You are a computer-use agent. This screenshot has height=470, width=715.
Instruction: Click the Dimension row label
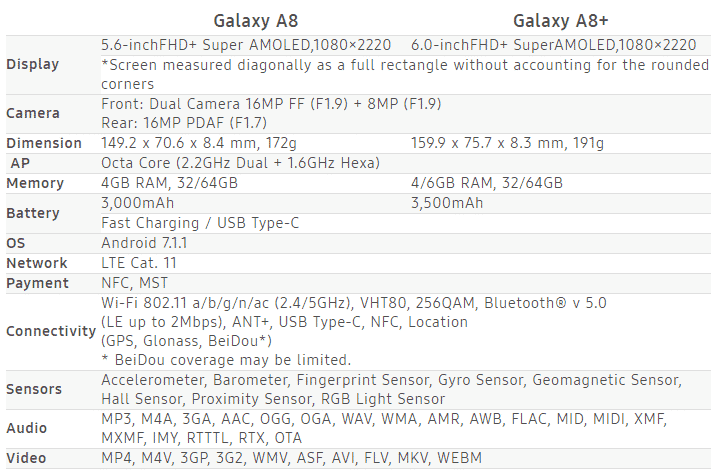pos(44,143)
